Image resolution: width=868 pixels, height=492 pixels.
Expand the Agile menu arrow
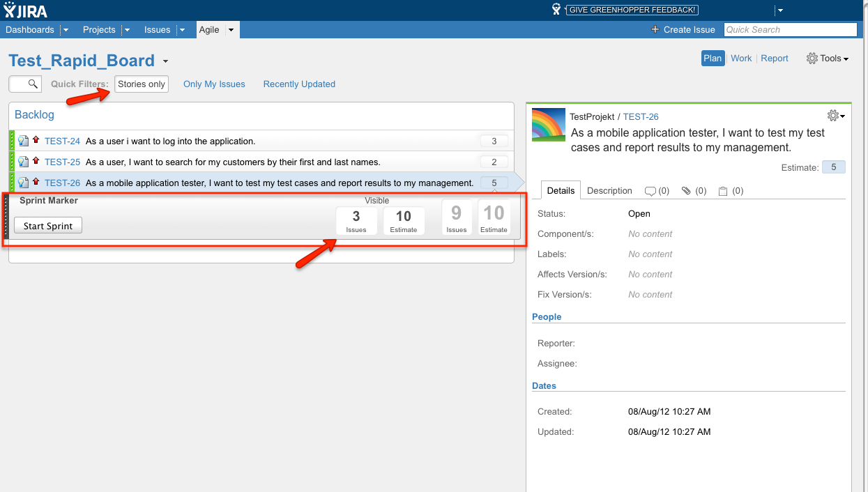pyautogui.click(x=231, y=30)
